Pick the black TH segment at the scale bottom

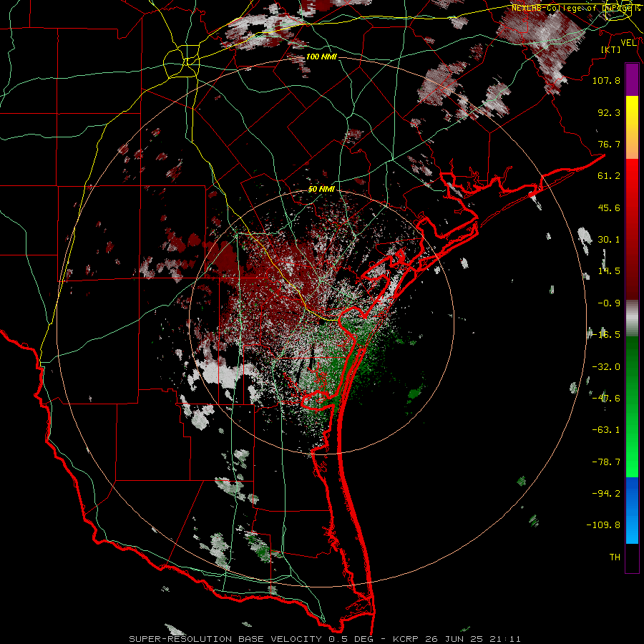632,557
